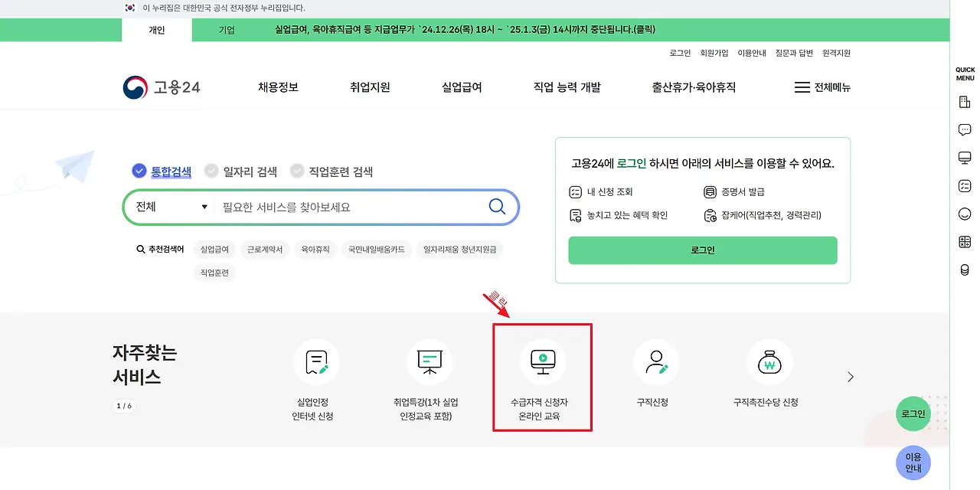Click the 회원가입 link
980x490 pixels.
(714, 53)
